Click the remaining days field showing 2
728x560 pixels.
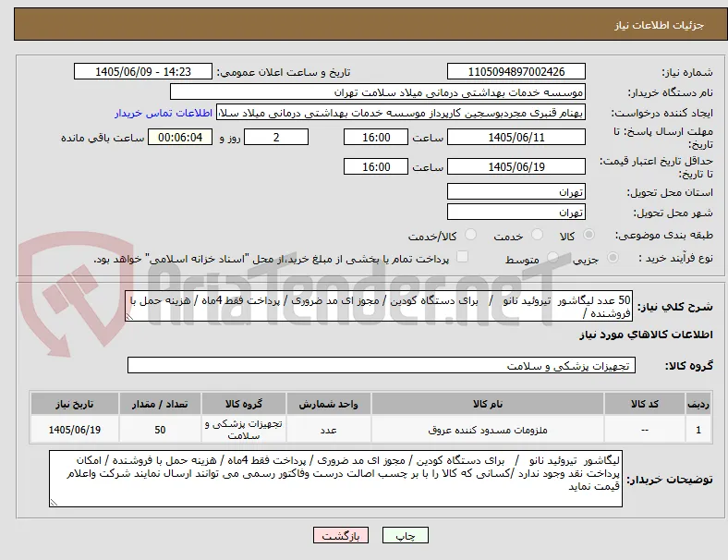coord(276,137)
